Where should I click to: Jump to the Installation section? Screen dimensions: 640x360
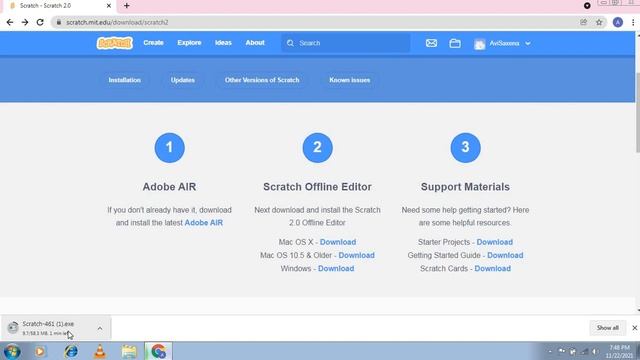[124, 80]
